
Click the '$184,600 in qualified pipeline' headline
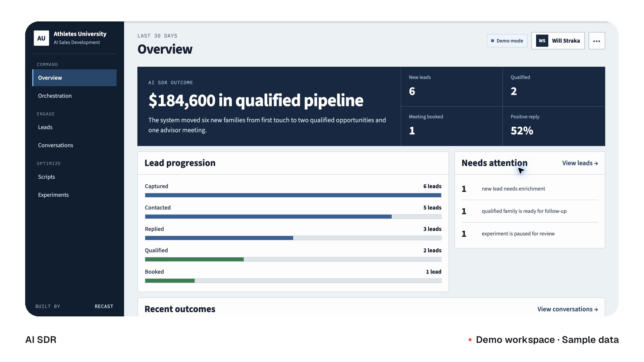(x=256, y=101)
